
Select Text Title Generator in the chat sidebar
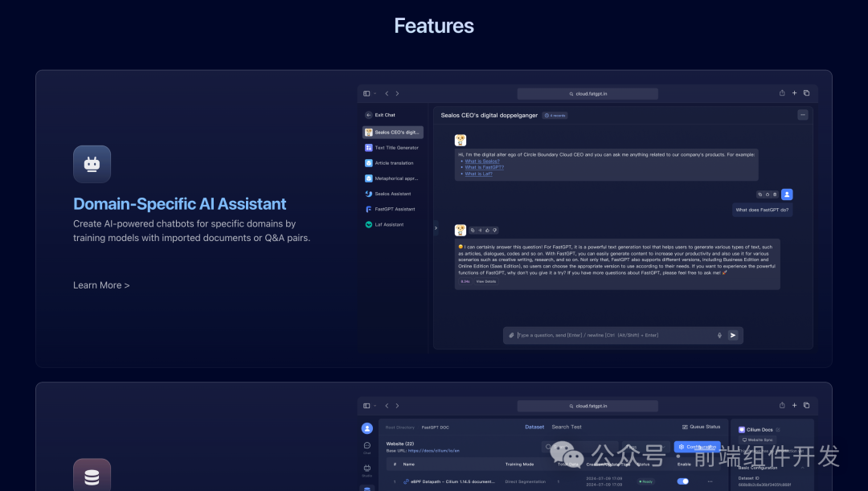click(393, 148)
